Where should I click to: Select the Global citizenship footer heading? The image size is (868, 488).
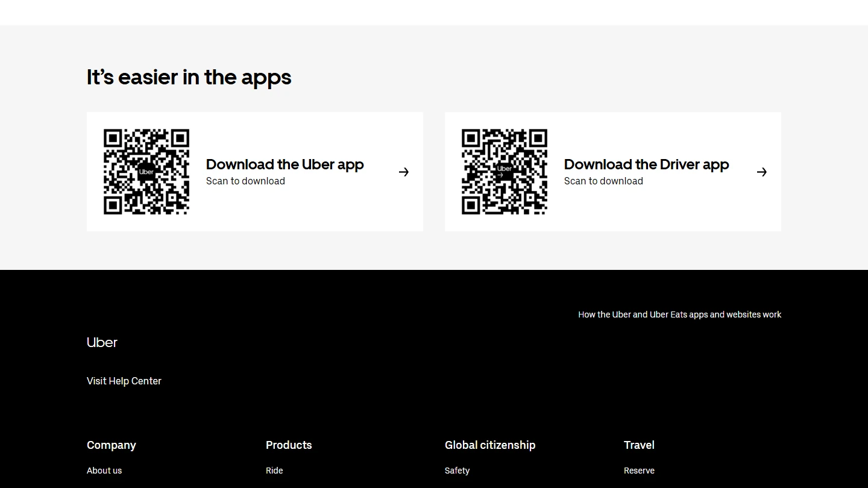tap(490, 445)
